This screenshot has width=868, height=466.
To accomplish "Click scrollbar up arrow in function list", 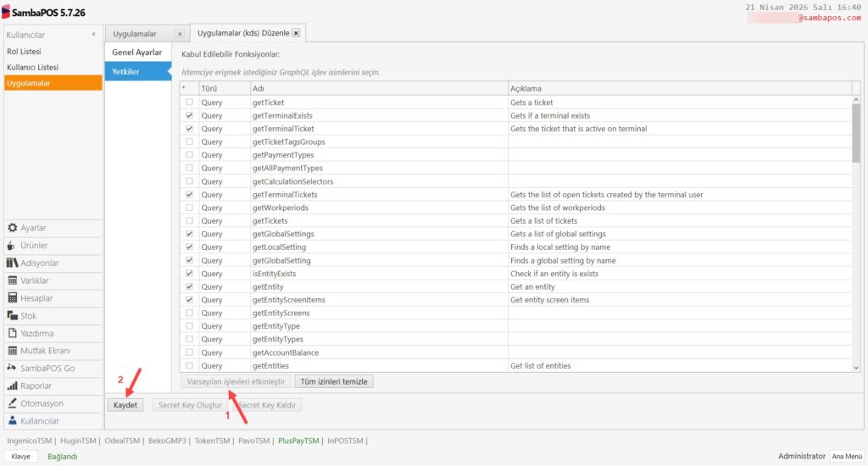I will click(856, 100).
